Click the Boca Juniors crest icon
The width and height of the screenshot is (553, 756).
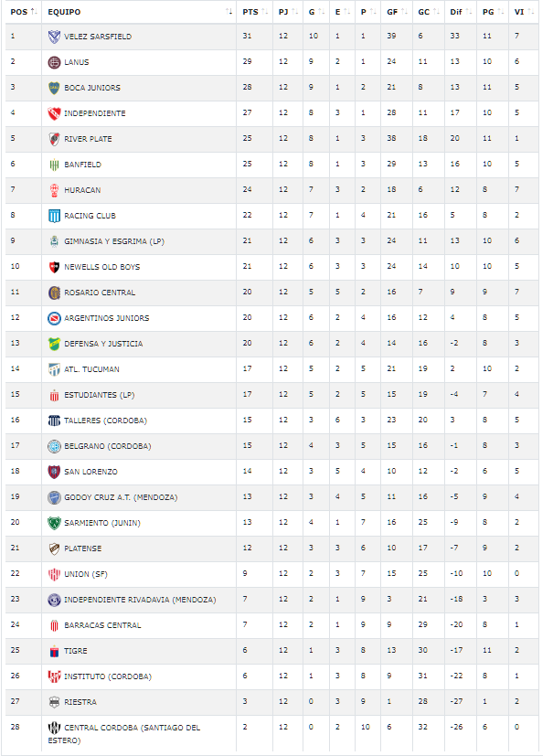click(x=54, y=88)
